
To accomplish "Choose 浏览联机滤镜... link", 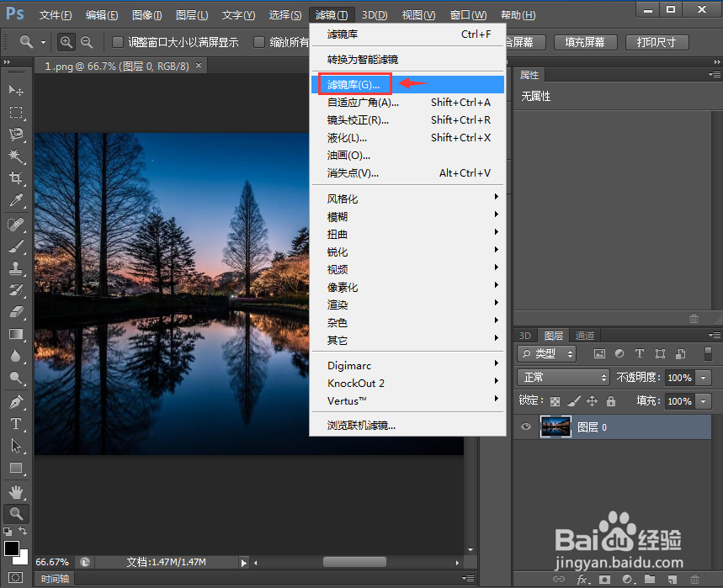I will [407, 426].
